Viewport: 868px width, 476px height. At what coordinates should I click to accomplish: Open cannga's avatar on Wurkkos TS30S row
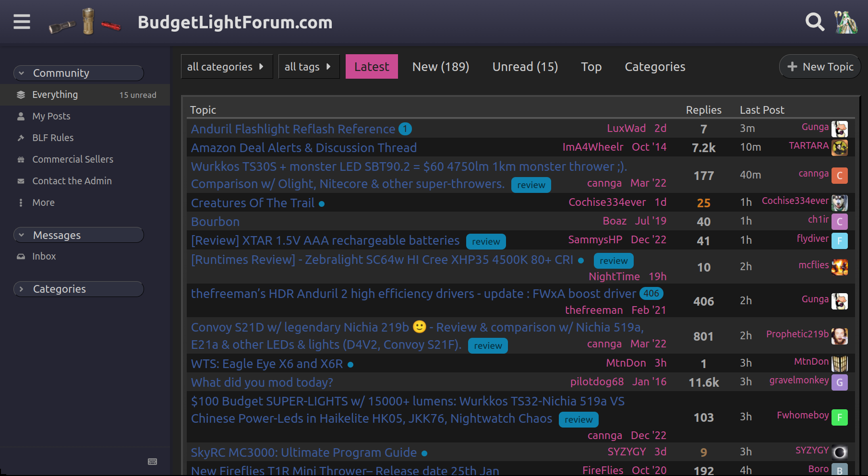coord(840,176)
